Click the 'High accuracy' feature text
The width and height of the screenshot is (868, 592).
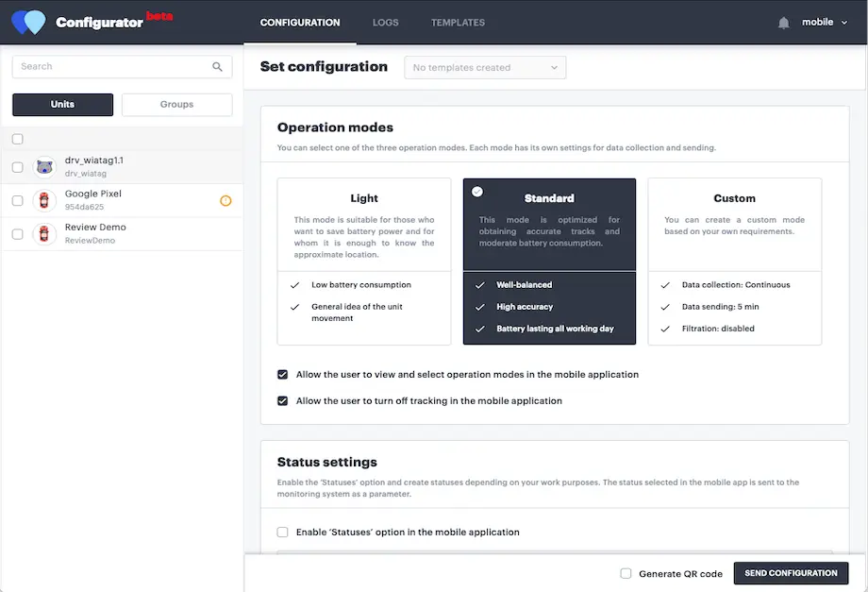tap(525, 307)
